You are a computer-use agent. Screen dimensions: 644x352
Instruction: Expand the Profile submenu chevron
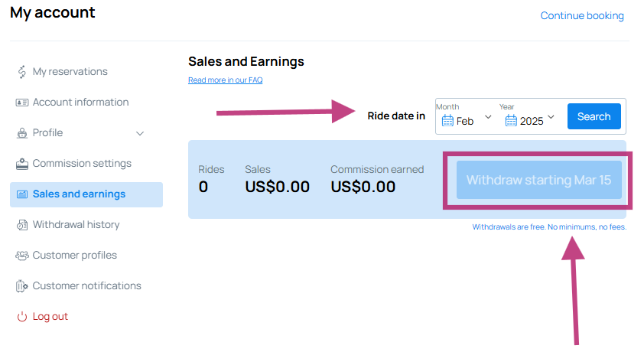(x=140, y=133)
